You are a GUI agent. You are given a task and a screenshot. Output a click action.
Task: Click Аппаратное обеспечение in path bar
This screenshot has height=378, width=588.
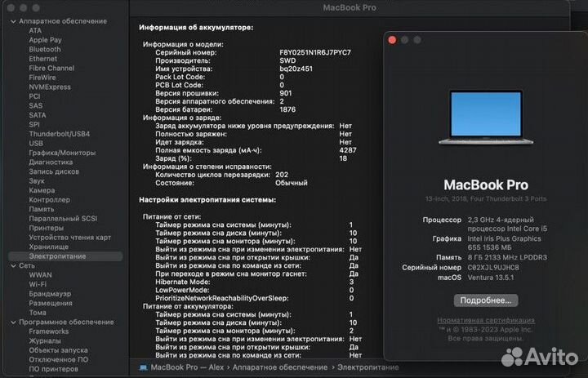[x=280, y=367]
